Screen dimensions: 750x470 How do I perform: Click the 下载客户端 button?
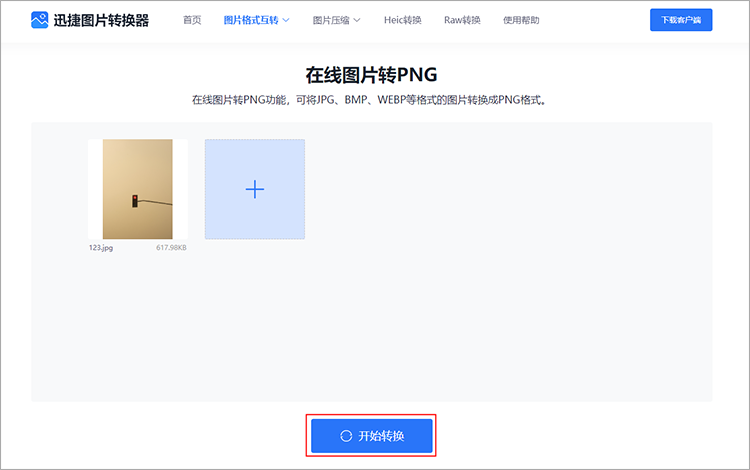pos(681,20)
